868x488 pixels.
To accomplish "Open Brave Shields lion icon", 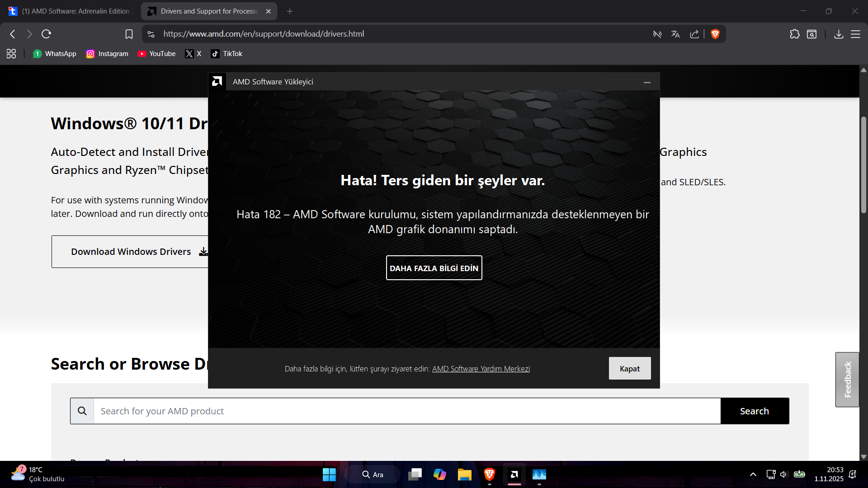I will pos(715,34).
